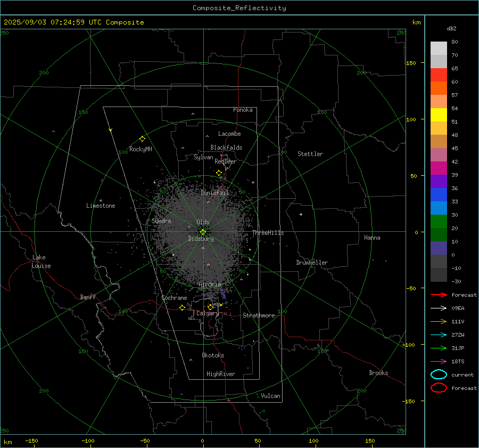Click the Limestone label
Screen dimensions: 479x448
click(101, 206)
